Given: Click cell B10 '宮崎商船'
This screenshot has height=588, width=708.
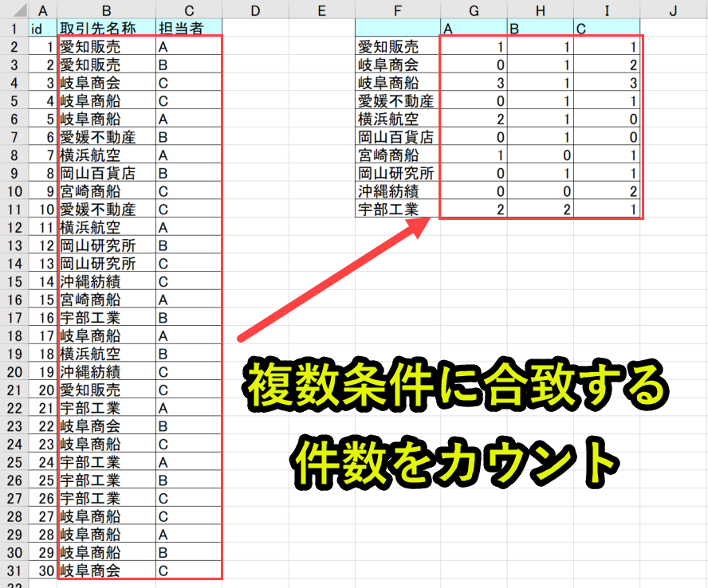Looking at the screenshot, I should coord(107,190).
